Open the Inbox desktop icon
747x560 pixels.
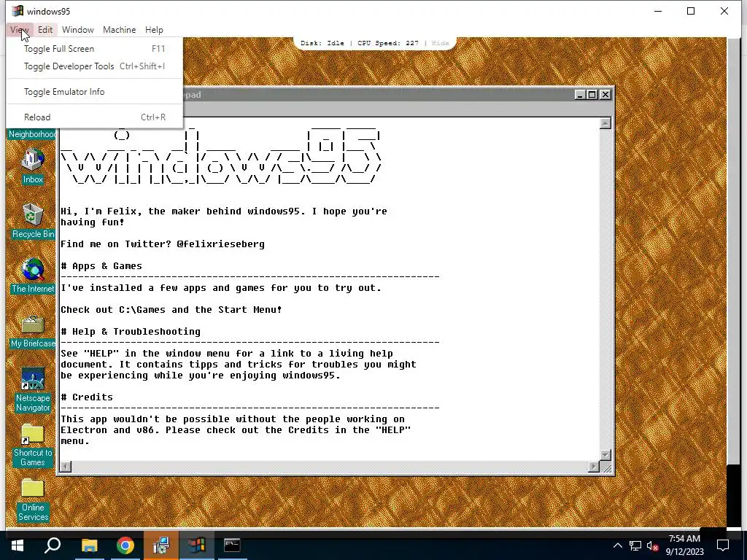coord(32,166)
